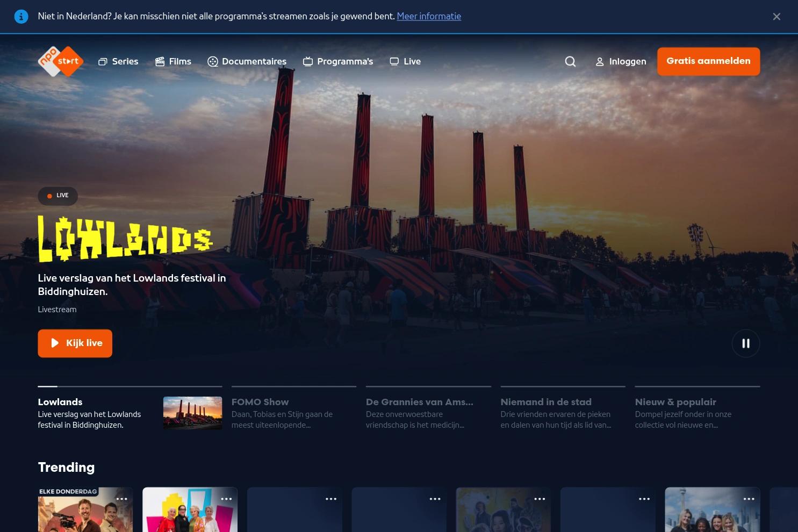The width and height of the screenshot is (798, 532).
Task: Open search with the magnifying glass icon
Action: [x=570, y=62]
